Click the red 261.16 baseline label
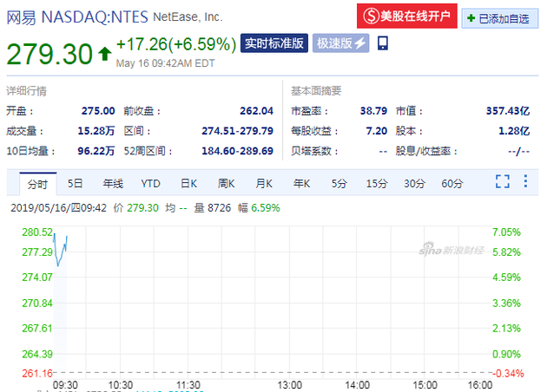 tap(37, 374)
